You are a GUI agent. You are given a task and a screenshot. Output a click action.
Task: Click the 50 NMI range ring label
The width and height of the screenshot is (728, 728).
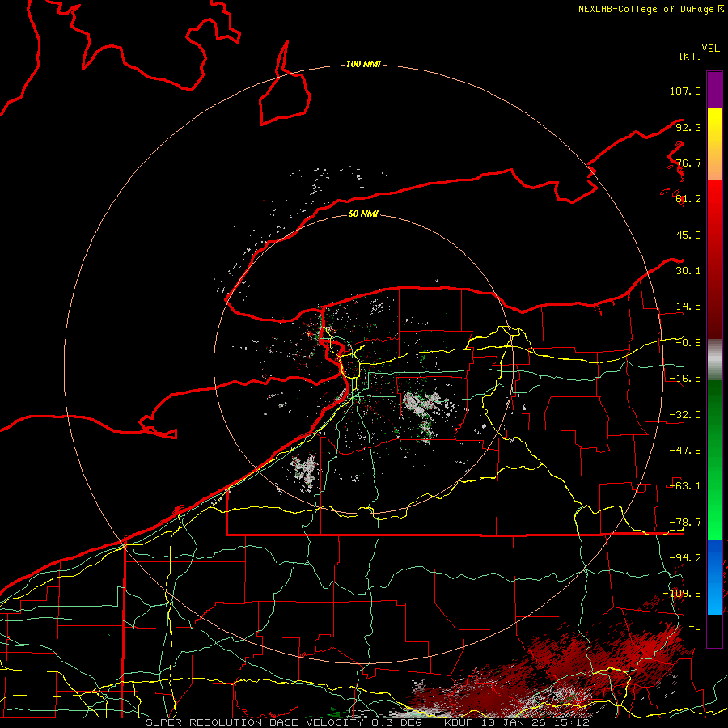coord(363,214)
